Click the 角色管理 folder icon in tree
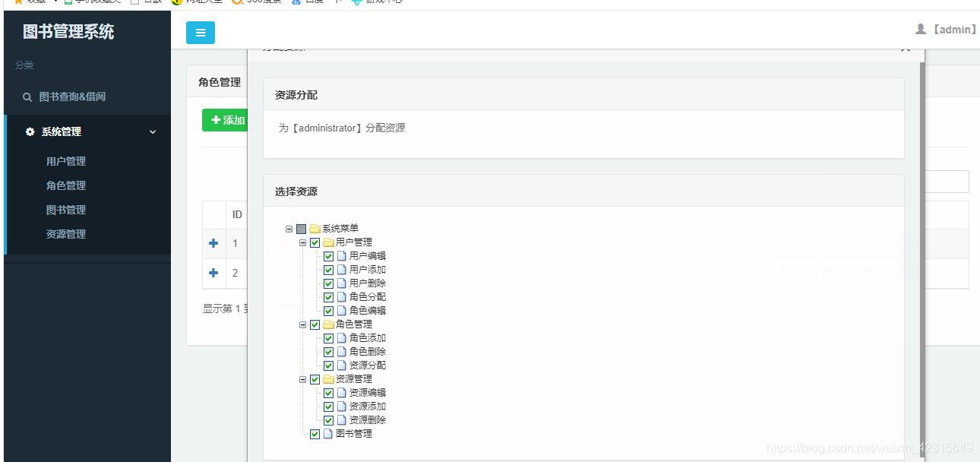The image size is (980, 462). click(328, 324)
